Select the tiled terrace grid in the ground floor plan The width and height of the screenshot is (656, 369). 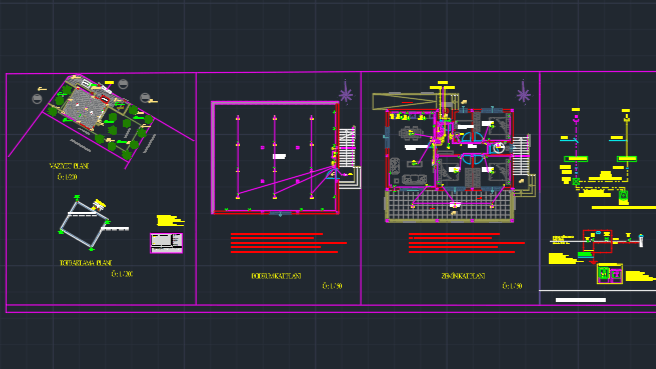click(450, 205)
